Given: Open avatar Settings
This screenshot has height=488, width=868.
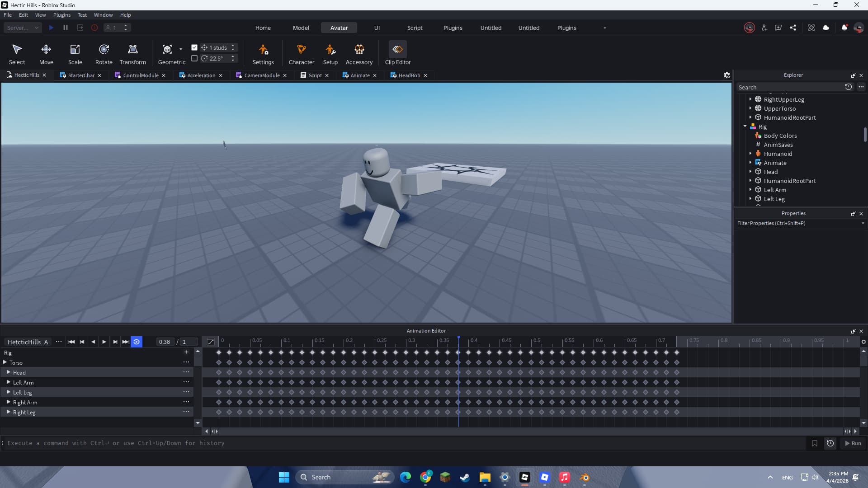Looking at the screenshot, I should pos(263,54).
